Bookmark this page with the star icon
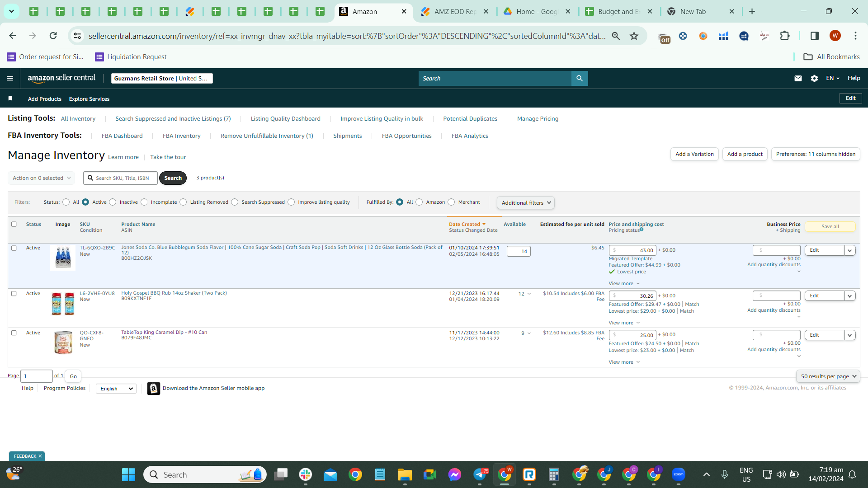 (x=634, y=36)
